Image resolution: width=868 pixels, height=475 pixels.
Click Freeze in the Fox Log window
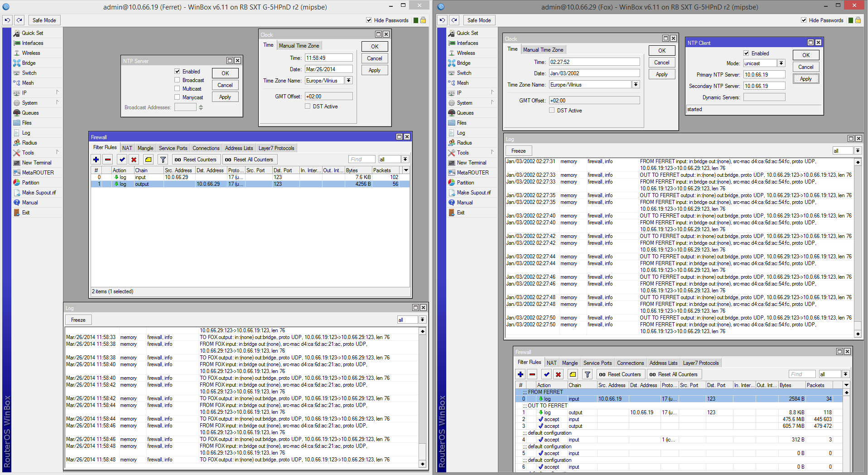click(518, 150)
